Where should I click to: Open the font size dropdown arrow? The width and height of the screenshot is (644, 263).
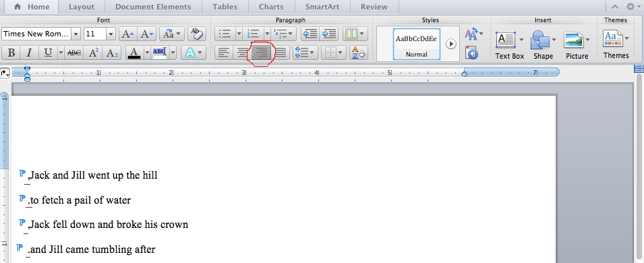coord(111,34)
